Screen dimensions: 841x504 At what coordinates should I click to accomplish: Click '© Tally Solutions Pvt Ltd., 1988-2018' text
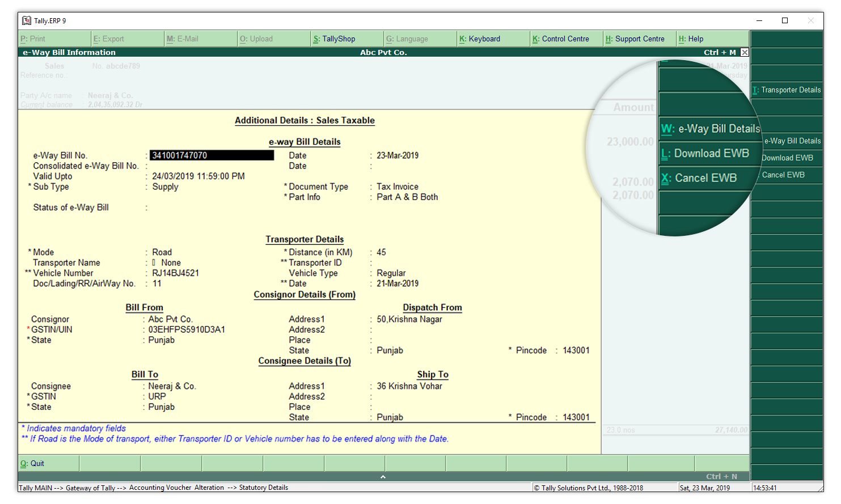coord(589,488)
